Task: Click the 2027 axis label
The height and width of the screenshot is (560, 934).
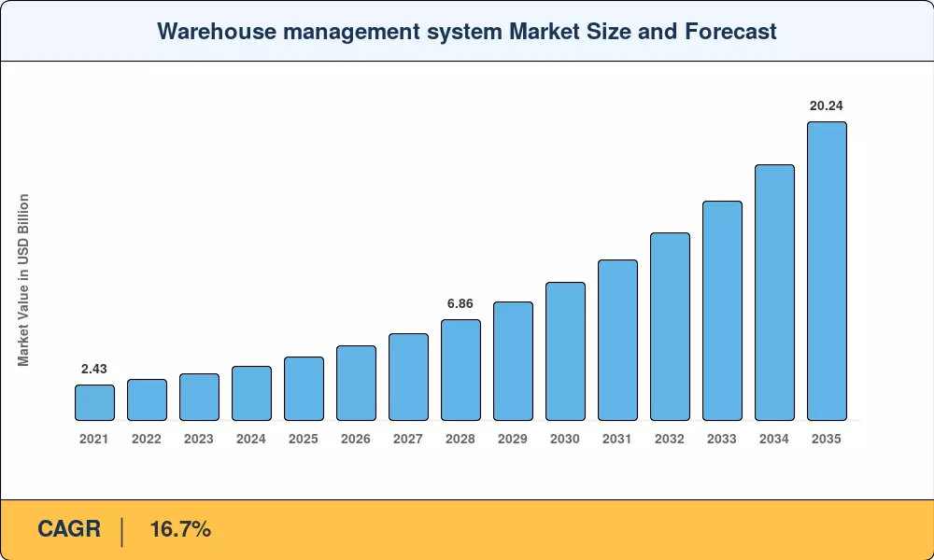Action: (408, 440)
